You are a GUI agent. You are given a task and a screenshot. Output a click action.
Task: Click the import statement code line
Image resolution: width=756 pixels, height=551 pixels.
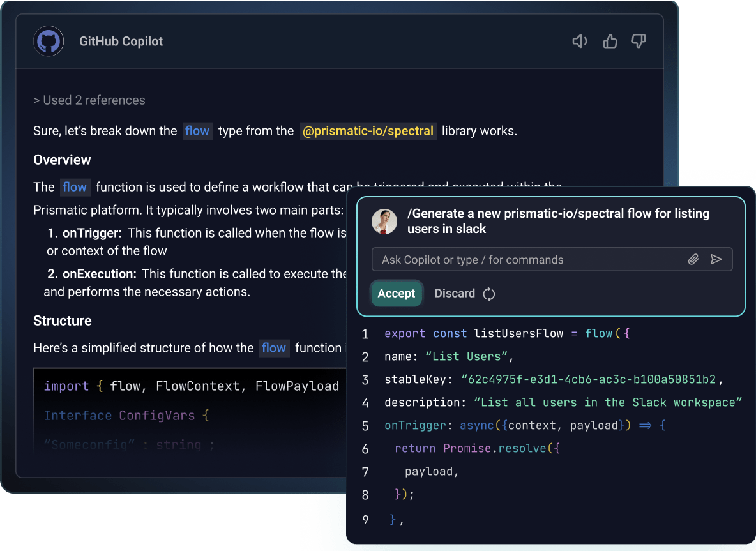192,386
